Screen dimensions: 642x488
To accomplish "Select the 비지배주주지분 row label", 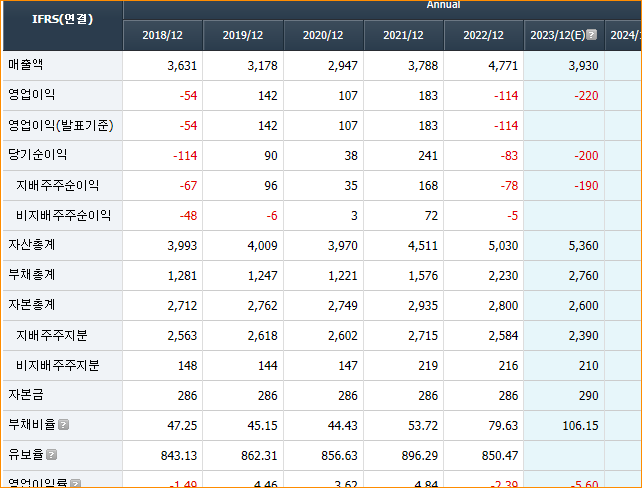I will pyautogui.click(x=58, y=365).
